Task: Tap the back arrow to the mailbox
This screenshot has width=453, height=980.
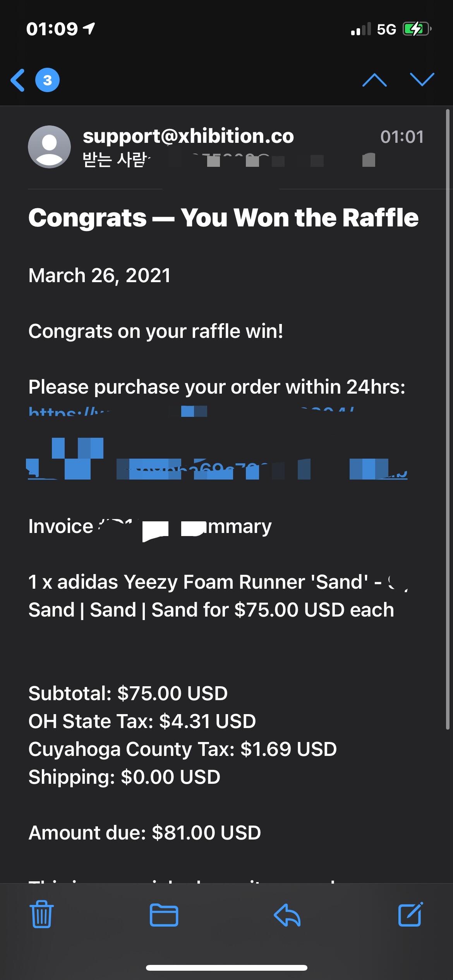Action: click(x=18, y=81)
